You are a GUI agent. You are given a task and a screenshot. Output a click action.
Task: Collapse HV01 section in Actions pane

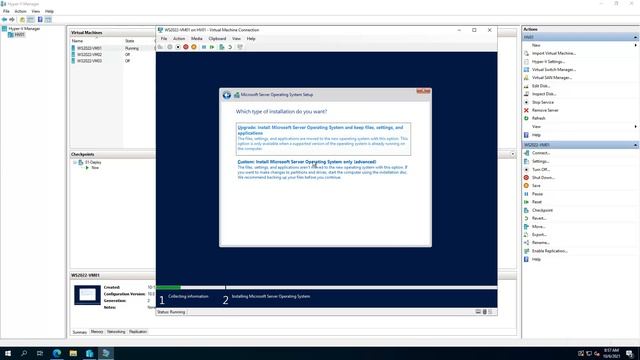pyautogui.click(x=636, y=37)
